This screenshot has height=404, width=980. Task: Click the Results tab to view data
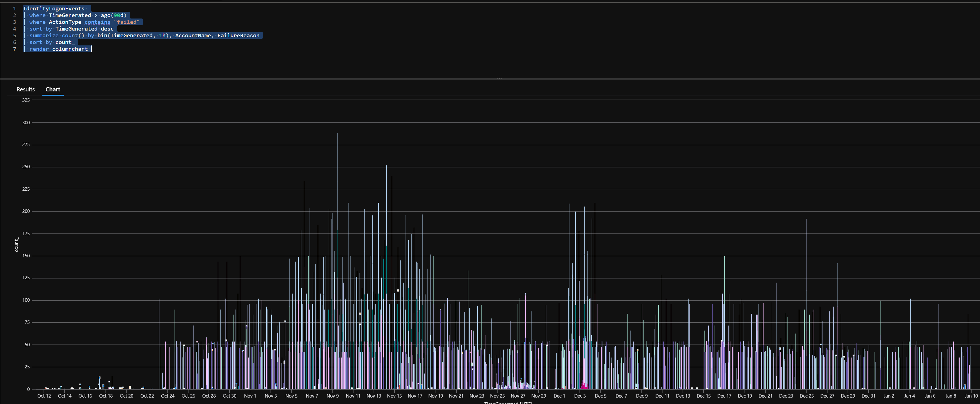point(26,89)
